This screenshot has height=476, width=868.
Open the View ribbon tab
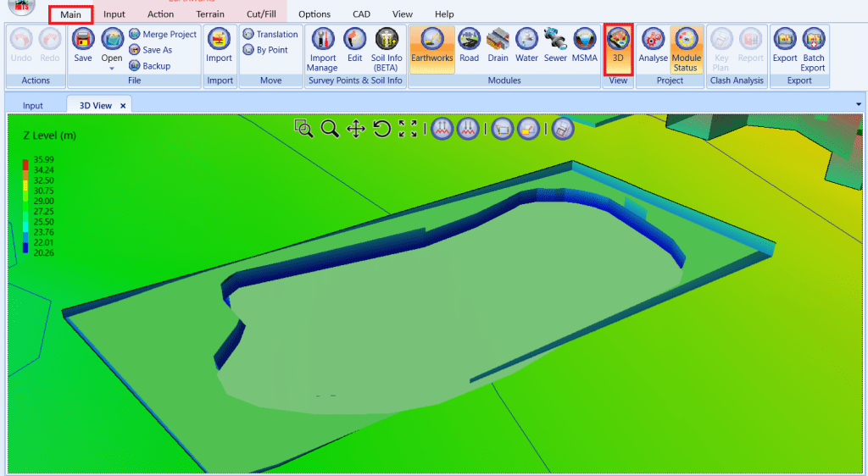[x=403, y=14]
